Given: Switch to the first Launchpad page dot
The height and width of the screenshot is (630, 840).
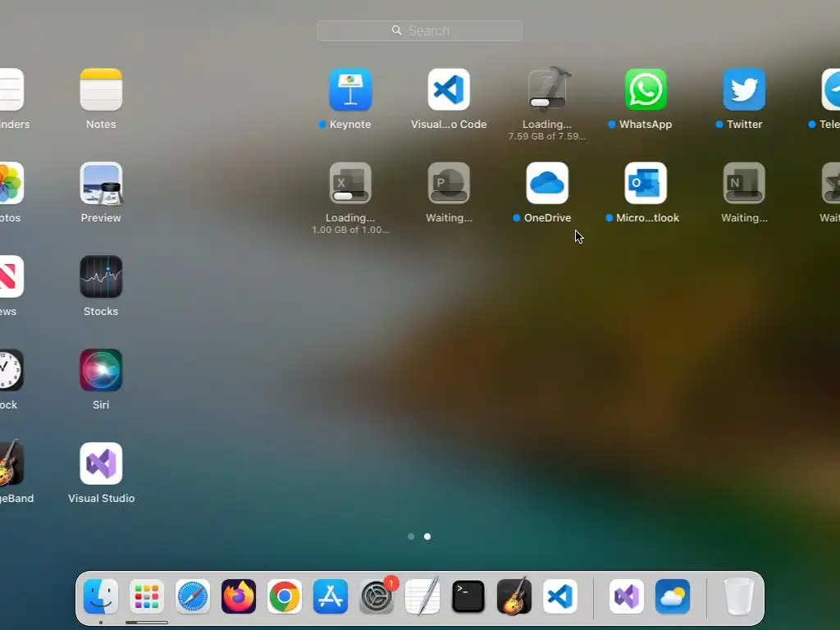Looking at the screenshot, I should coord(411,536).
